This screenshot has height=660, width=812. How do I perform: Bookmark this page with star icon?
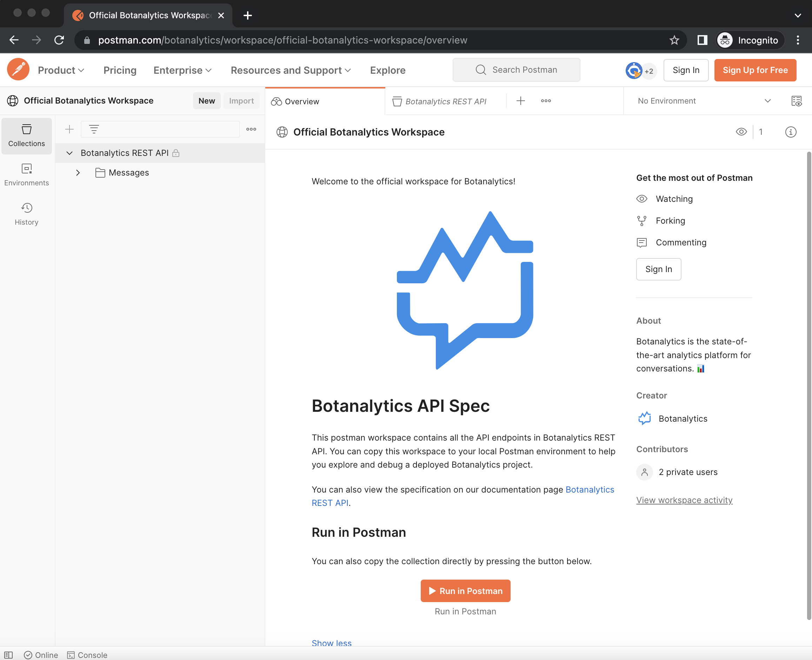[674, 40]
